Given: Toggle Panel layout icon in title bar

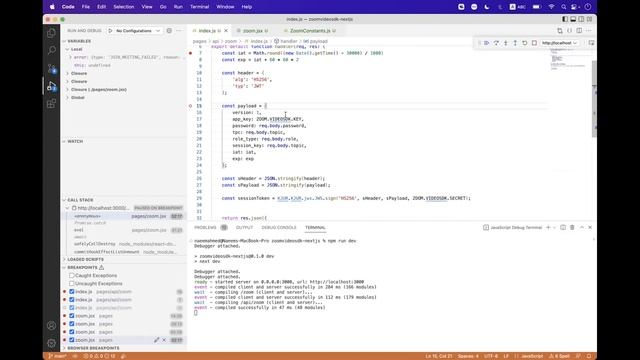Looking at the screenshot, I should 573,19.
